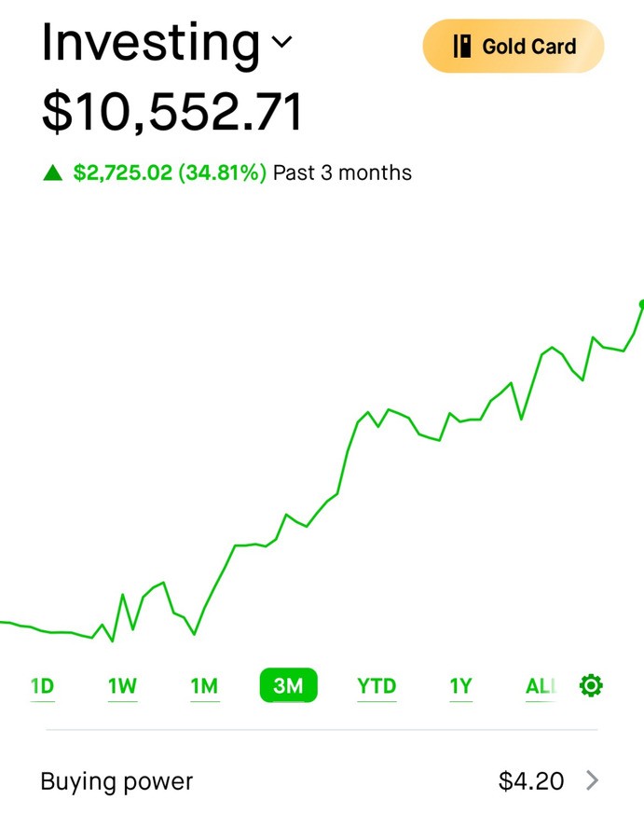Image resolution: width=644 pixels, height=813 pixels.
Task: Select the highlighted 3M range
Action: (288, 685)
